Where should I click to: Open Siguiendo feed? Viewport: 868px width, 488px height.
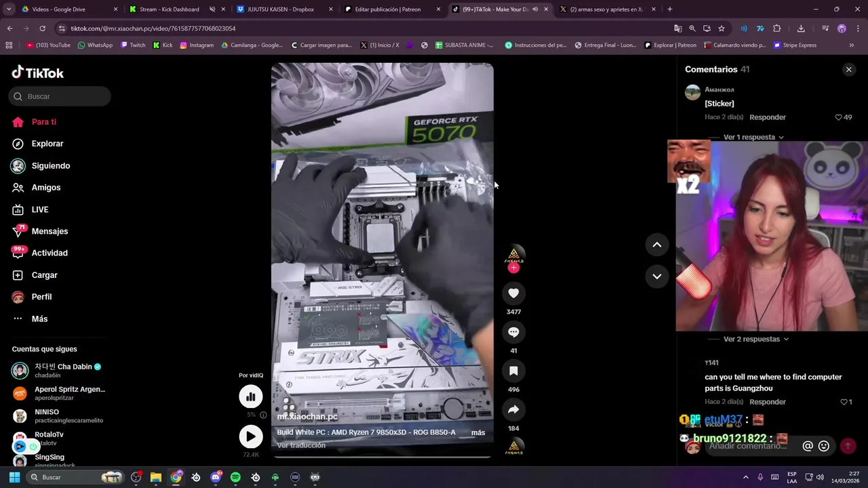point(51,165)
